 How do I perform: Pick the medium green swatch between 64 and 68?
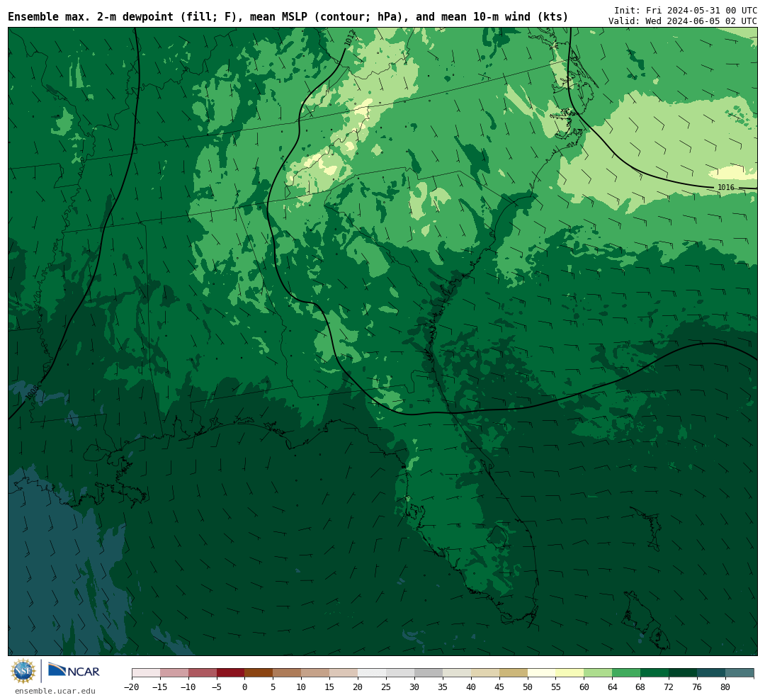click(627, 672)
